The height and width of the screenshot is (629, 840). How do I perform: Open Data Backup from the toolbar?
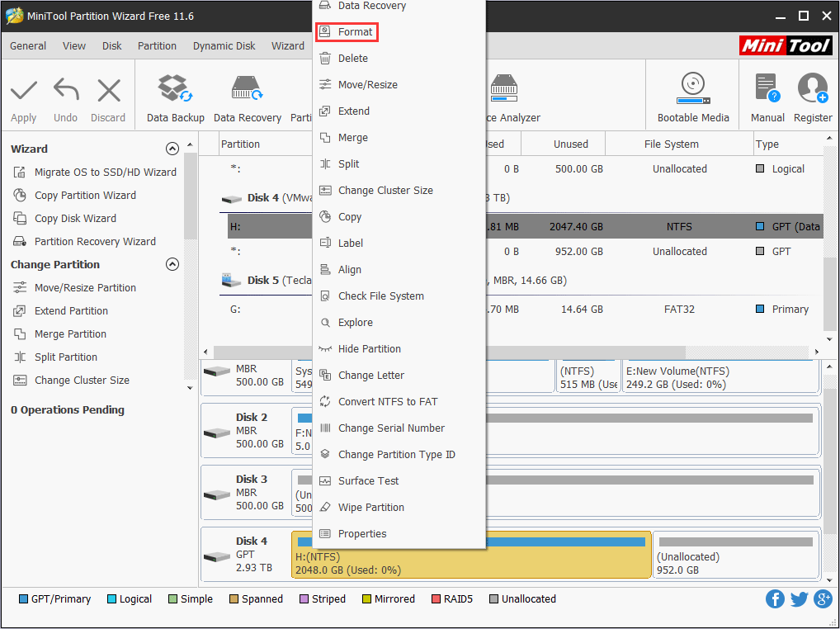tap(175, 95)
